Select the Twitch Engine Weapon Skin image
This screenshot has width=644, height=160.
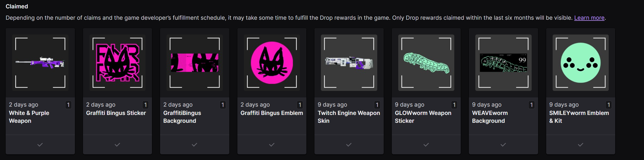(x=349, y=63)
